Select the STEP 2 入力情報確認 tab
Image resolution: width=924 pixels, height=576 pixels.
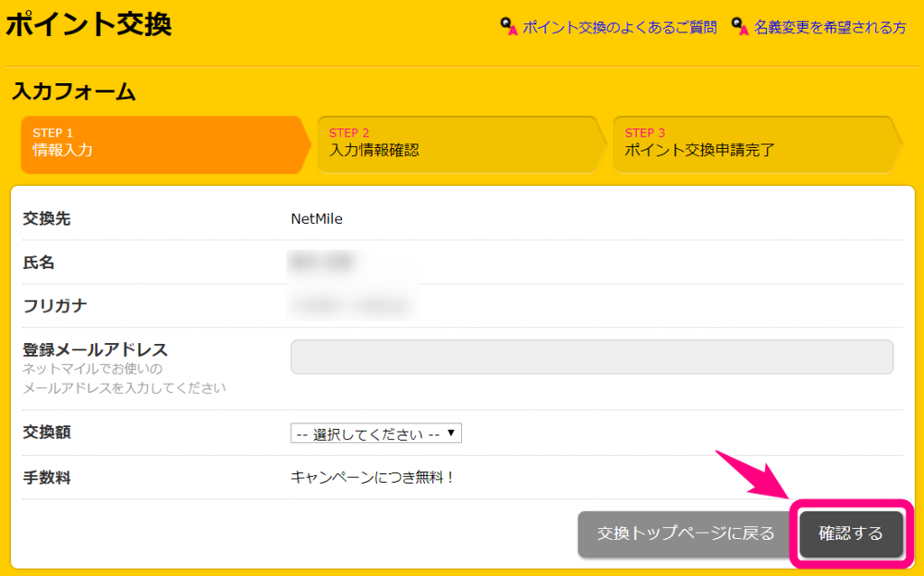coord(461,144)
